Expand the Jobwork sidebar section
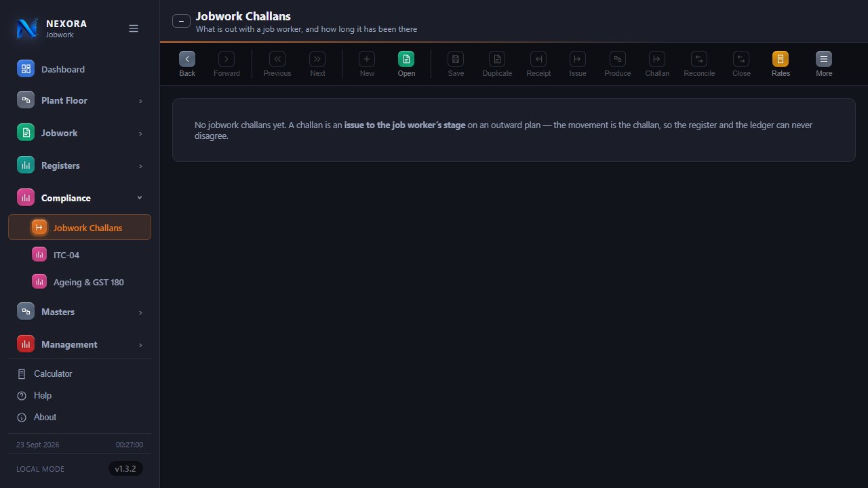 tap(79, 133)
